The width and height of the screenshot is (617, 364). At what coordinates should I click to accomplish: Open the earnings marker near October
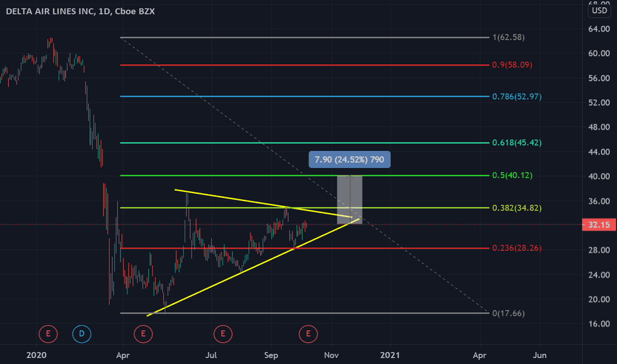click(x=308, y=334)
